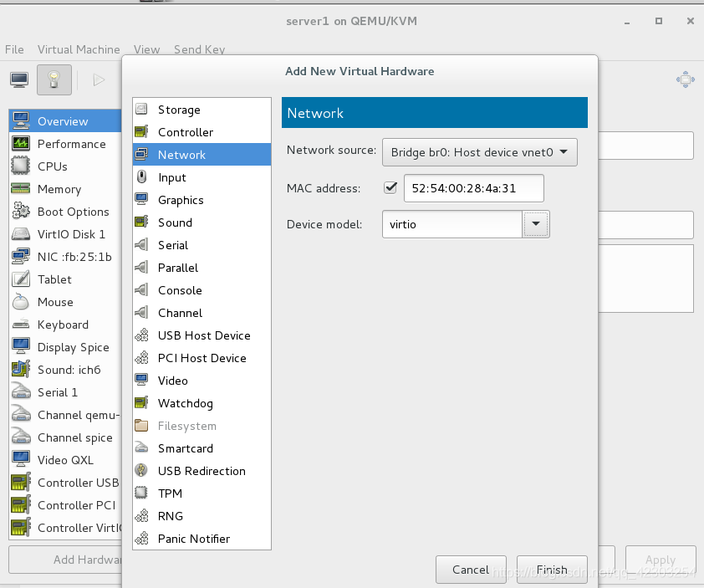Select Tablet in server1 sidebar
This screenshot has width=704, height=588.
pos(65,279)
